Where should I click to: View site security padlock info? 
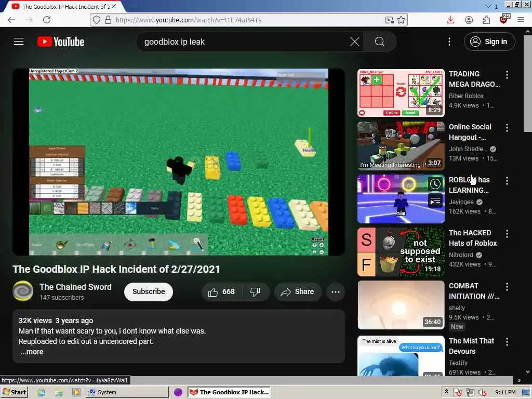click(x=108, y=20)
